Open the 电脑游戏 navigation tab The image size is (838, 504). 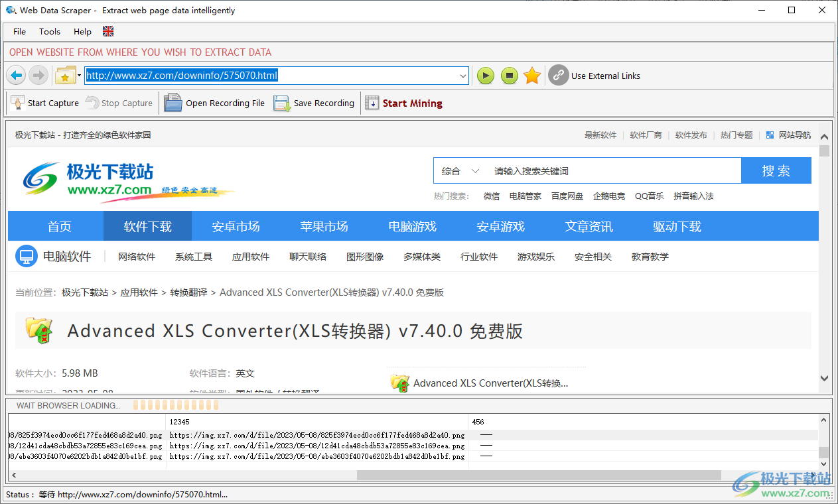[x=412, y=226]
